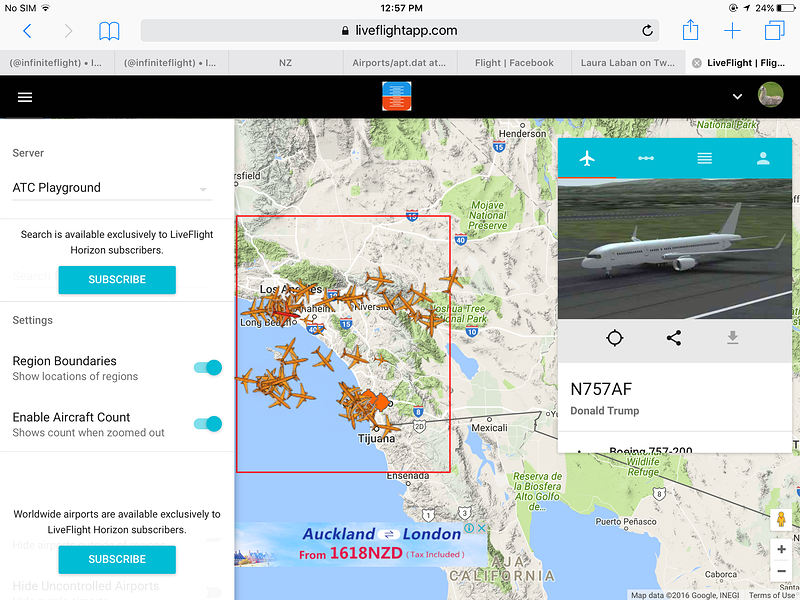Viewport: 800px width, 600px height.
Task: Click the Tijuana map label
Action: (x=377, y=438)
